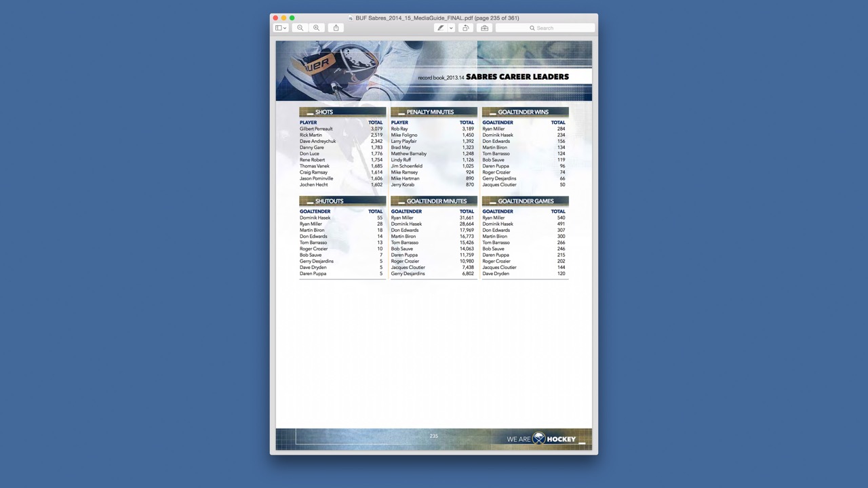Click Dominik Hasek in Goaltender Wins table

(x=498, y=135)
